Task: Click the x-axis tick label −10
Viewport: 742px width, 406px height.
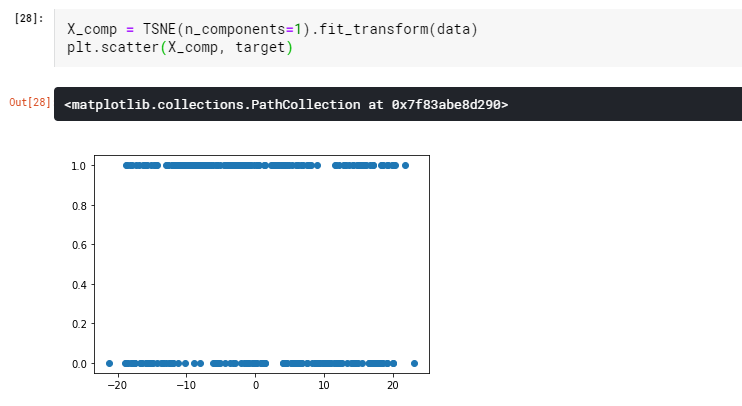Action: [186, 385]
